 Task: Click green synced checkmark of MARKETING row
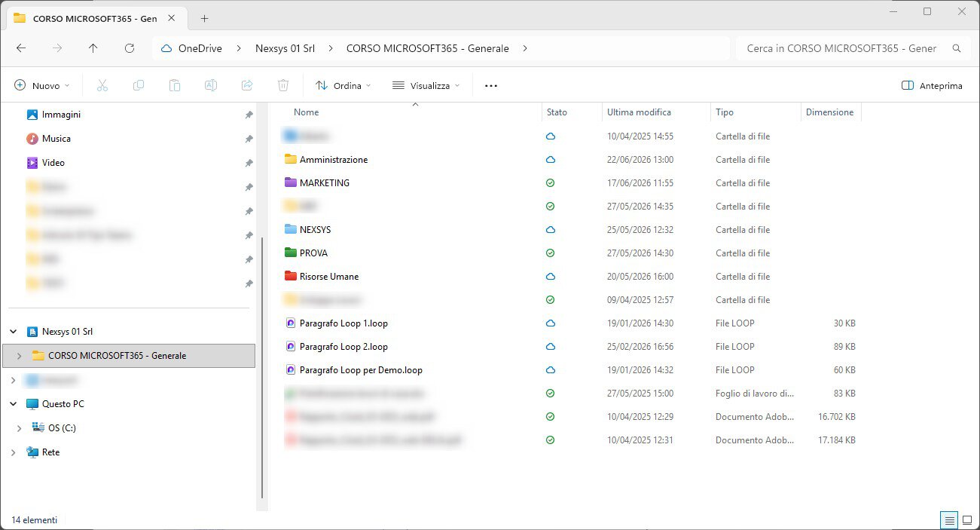tap(550, 183)
